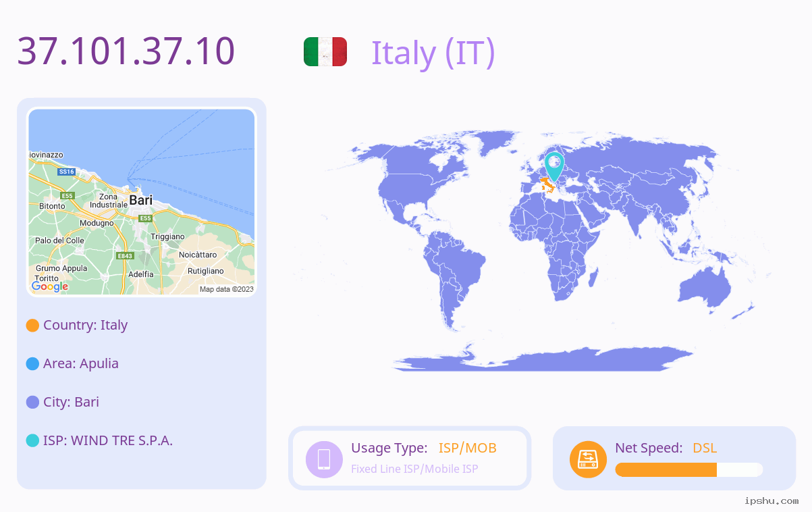The height and width of the screenshot is (512, 812).
Task: Click the Google logo on the map
Action: point(50,286)
